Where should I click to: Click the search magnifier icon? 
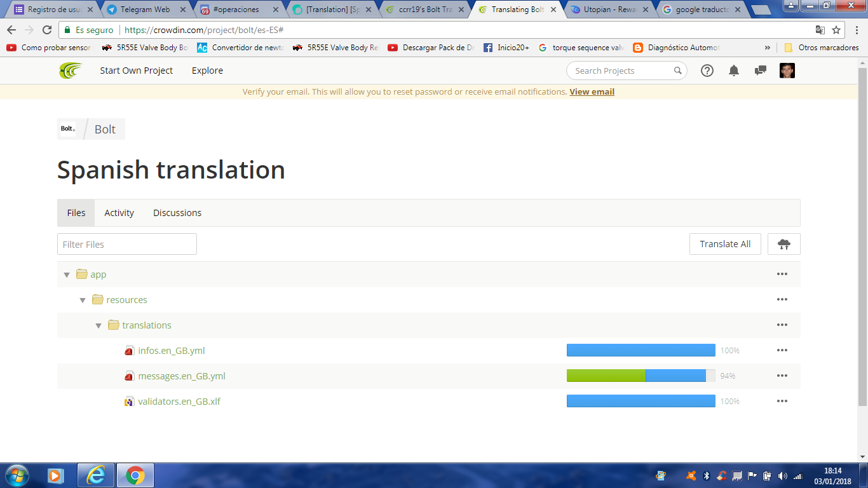pyautogui.click(x=678, y=71)
